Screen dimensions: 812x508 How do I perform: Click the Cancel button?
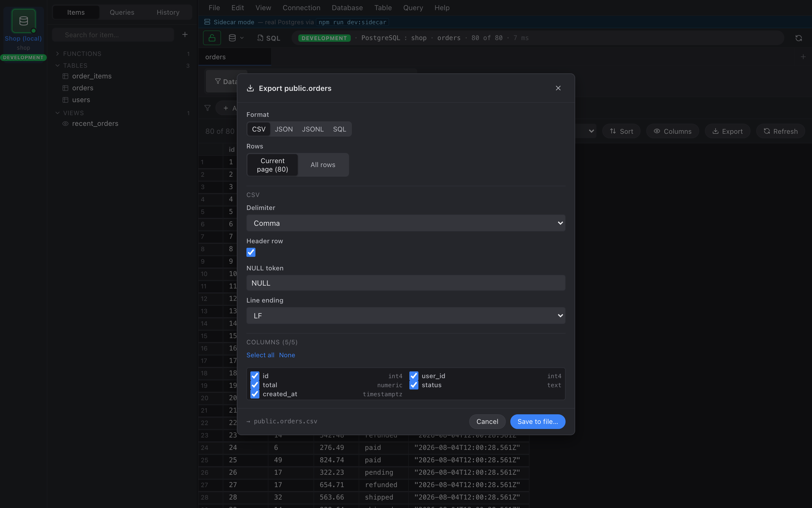tap(487, 422)
